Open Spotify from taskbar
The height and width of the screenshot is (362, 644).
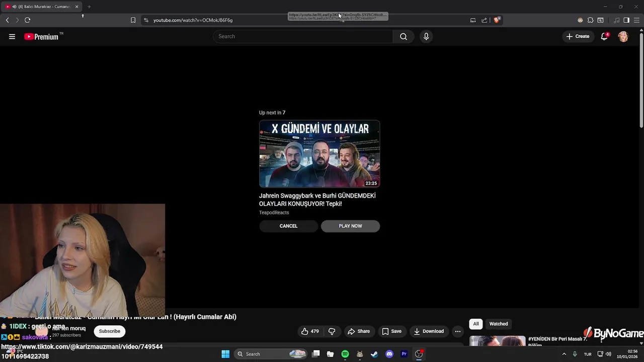pyautogui.click(x=345, y=354)
